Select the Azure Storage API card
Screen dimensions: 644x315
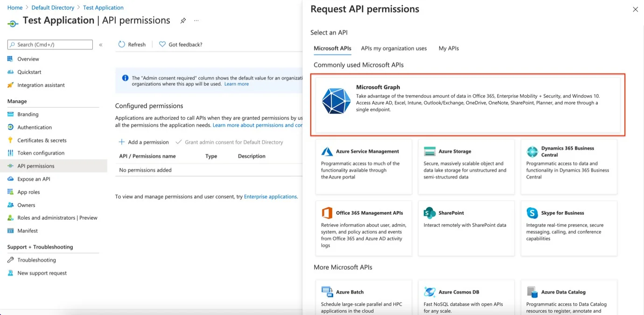pos(466,167)
